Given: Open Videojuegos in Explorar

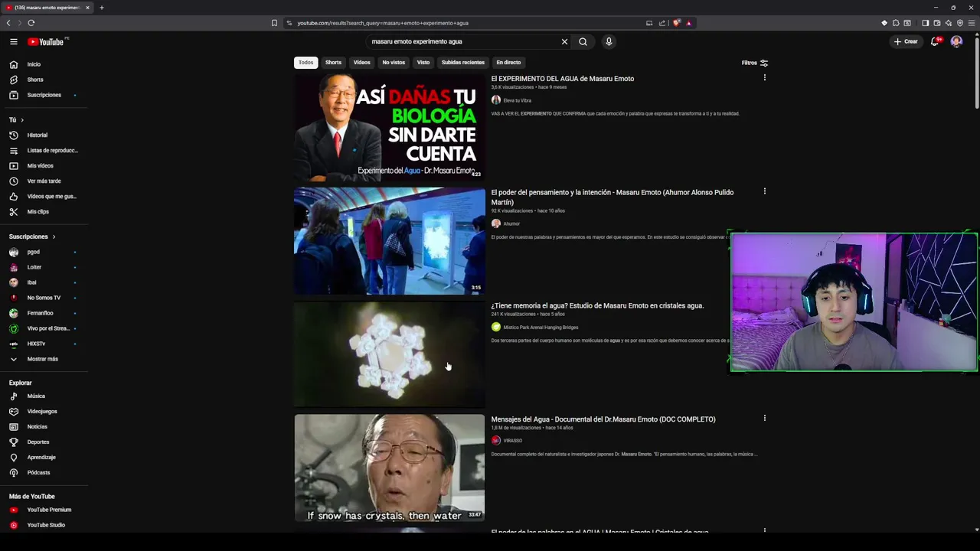Looking at the screenshot, I should coord(44,412).
